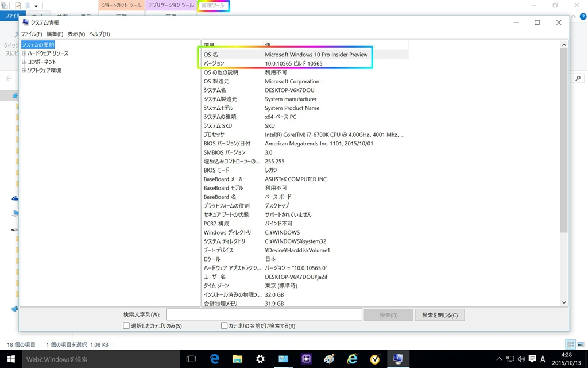This screenshot has width=588, height=368.
Task: Switch to the アプリケーション ツール ribbon tab
Action: pos(171,5)
